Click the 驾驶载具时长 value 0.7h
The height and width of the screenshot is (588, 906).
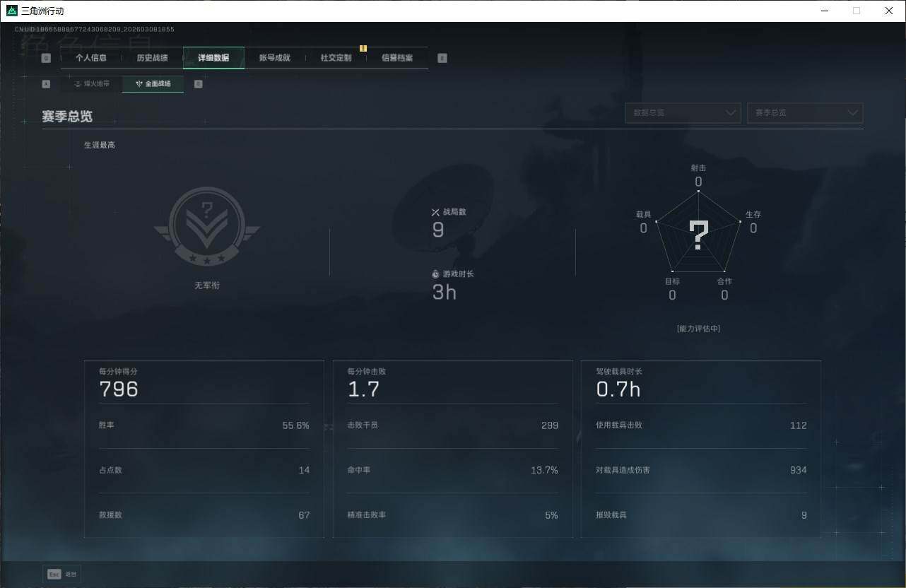click(x=618, y=389)
